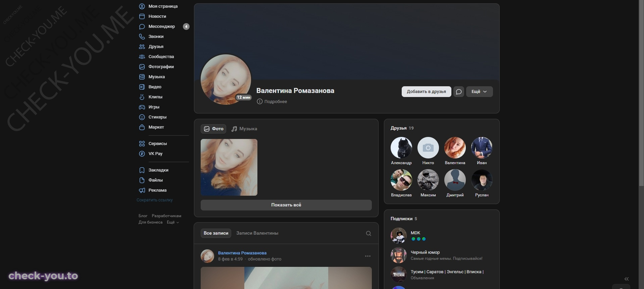
Task: Click the post author avatar beside the date
Action: coord(207,256)
